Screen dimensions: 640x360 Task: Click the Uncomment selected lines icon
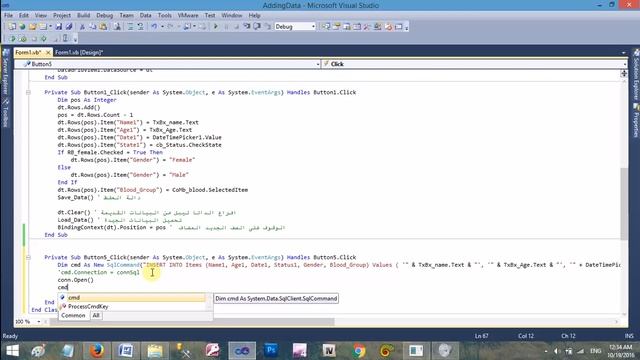coord(140,27)
